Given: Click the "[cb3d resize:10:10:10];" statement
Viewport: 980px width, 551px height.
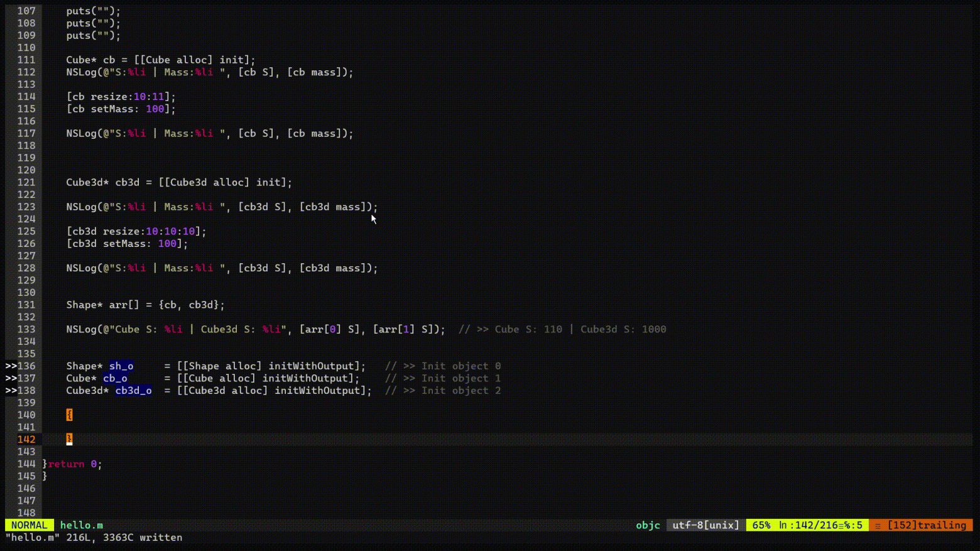Looking at the screenshot, I should click(136, 231).
